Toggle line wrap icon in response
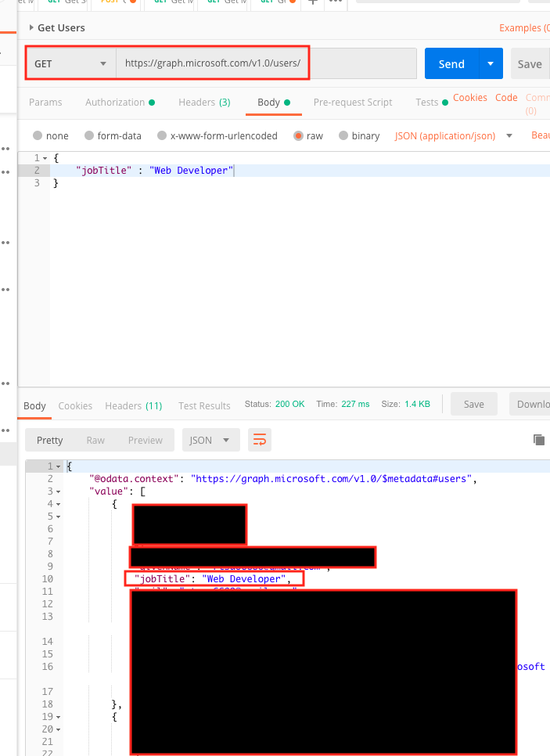550x756 pixels. click(x=260, y=440)
